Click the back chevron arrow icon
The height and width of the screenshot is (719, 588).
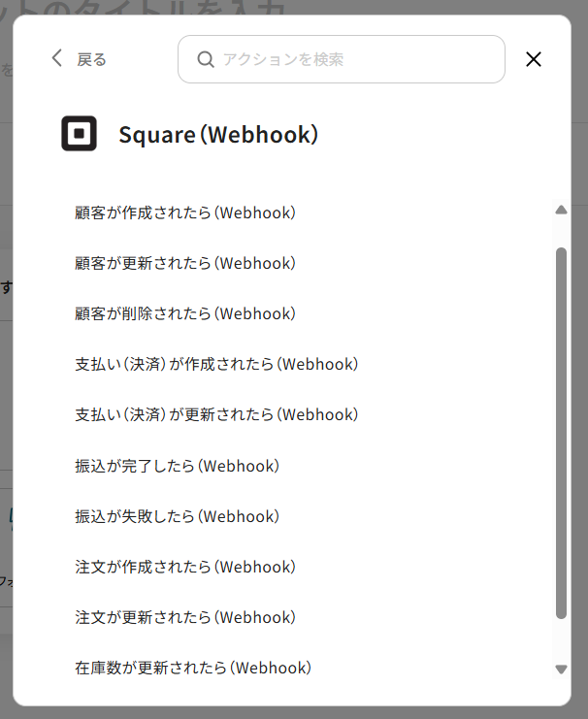pos(57,58)
